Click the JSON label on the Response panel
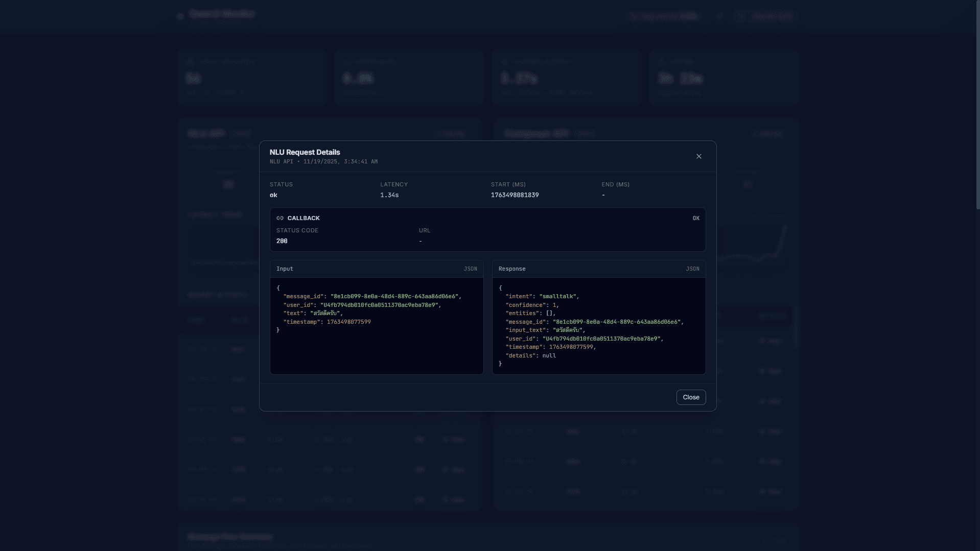Screen dimensions: 980x551 point(692,269)
